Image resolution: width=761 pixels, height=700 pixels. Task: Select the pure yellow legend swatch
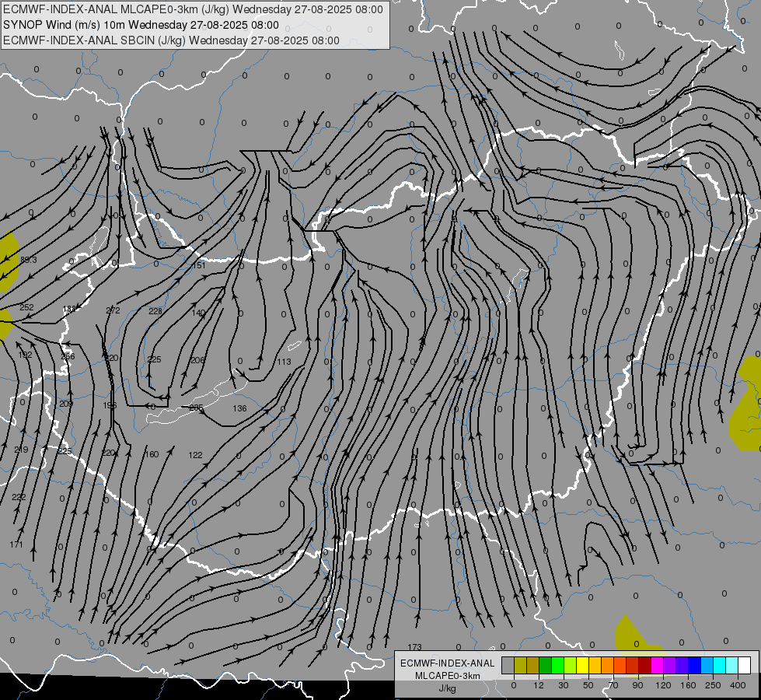[x=583, y=665]
